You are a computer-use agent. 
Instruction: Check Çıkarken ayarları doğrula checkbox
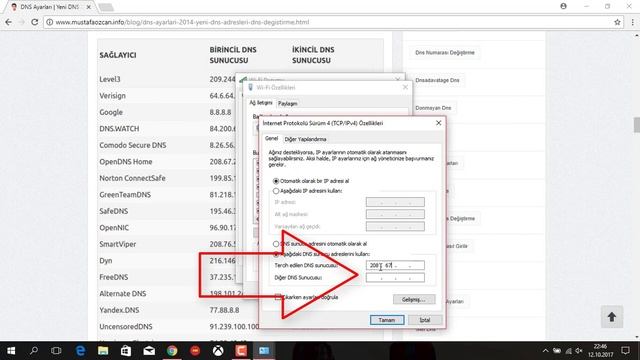(x=278, y=297)
